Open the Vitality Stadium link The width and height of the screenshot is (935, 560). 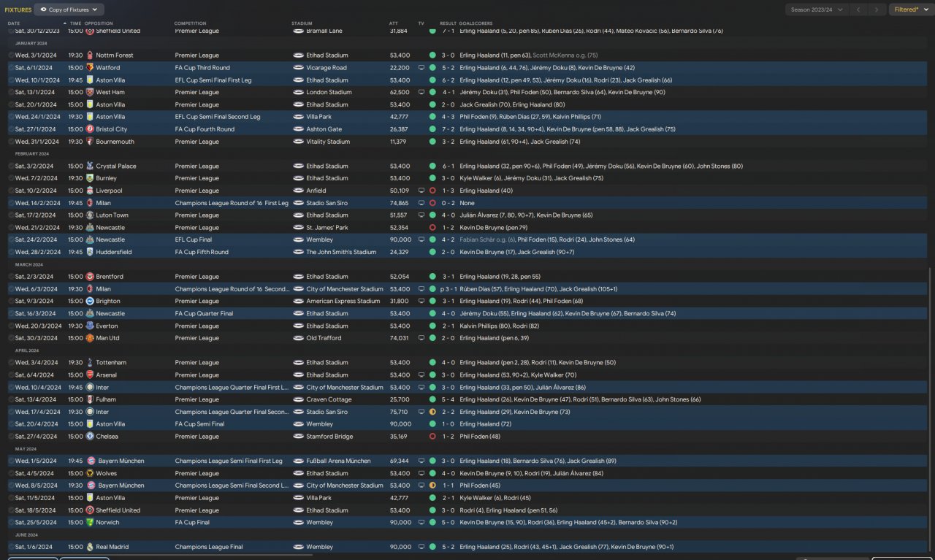click(328, 142)
